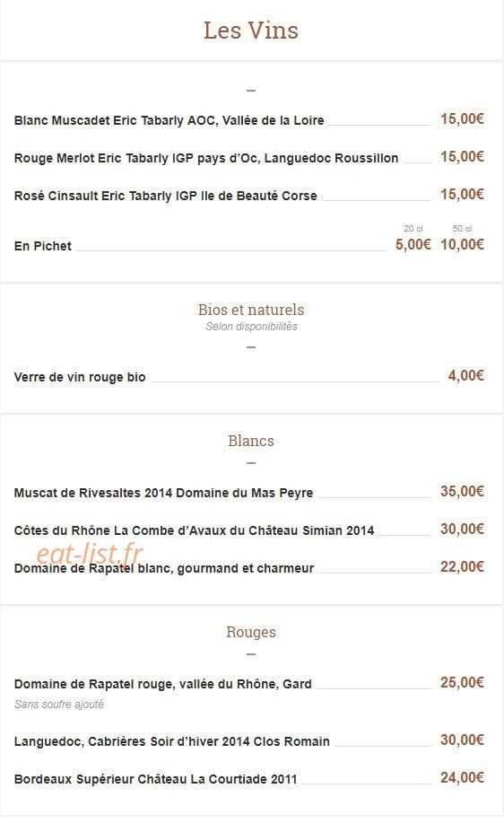Click the Les Vins page title

pyautogui.click(x=251, y=31)
